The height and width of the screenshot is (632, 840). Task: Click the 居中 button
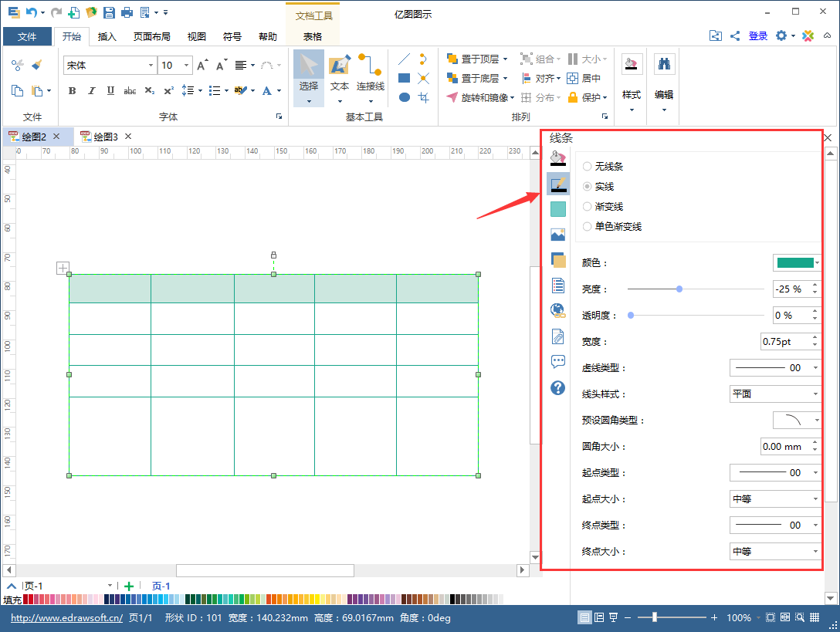[x=584, y=78]
